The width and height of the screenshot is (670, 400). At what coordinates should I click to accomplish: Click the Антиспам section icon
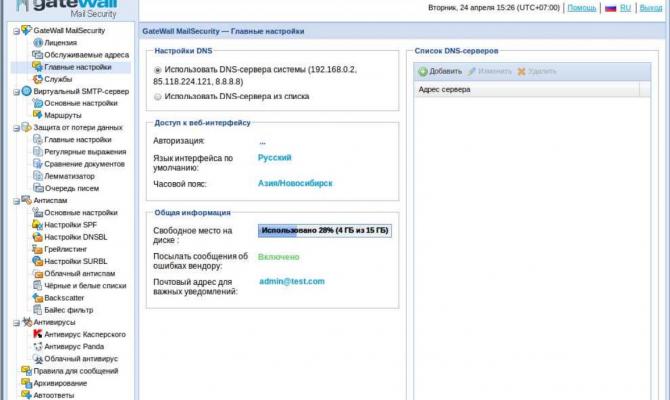click(x=26, y=200)
